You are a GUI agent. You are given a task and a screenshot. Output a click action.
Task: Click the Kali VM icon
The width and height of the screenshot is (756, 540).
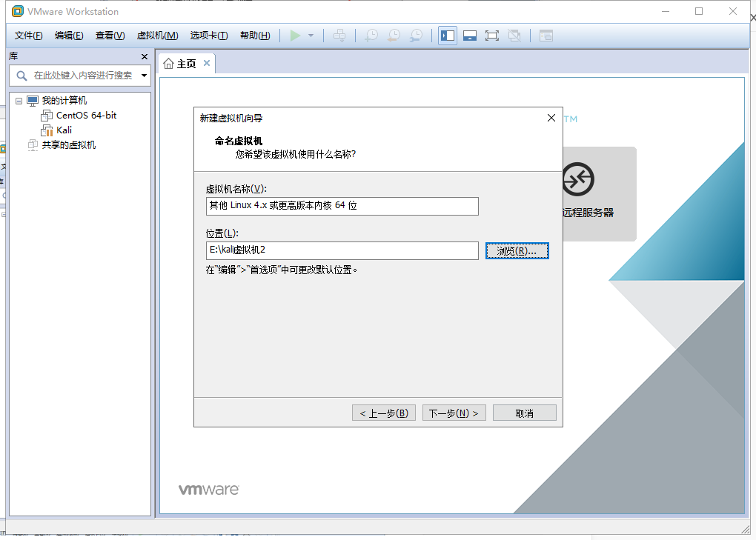(47, 130)
